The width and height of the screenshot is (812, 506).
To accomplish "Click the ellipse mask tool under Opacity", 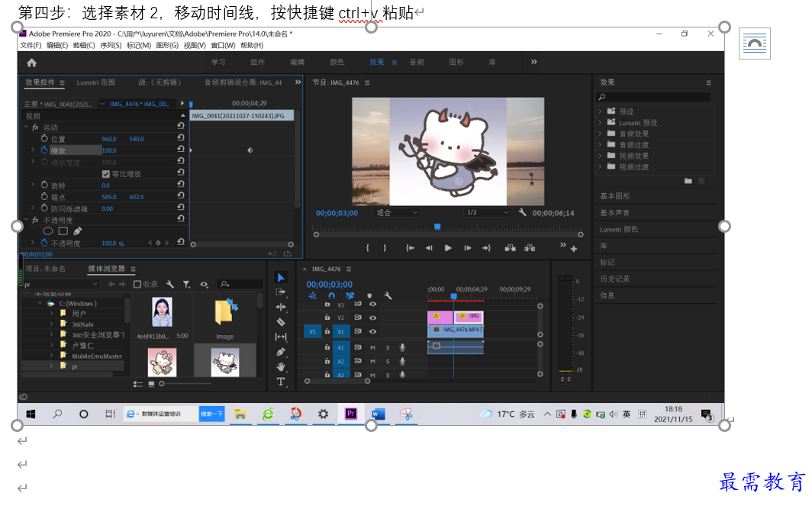I will tap(47, 231).
